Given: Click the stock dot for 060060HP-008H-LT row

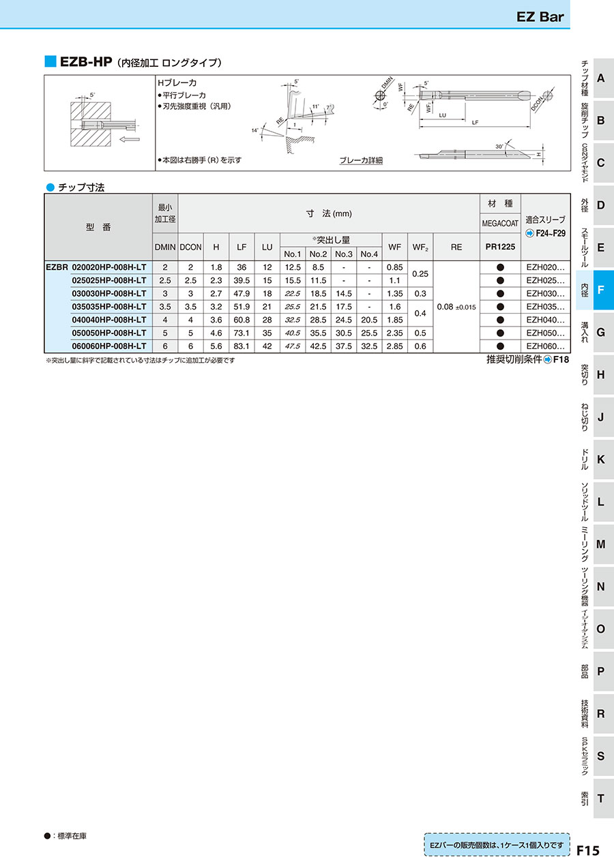Looking at the screenshot, I should 500,346.
